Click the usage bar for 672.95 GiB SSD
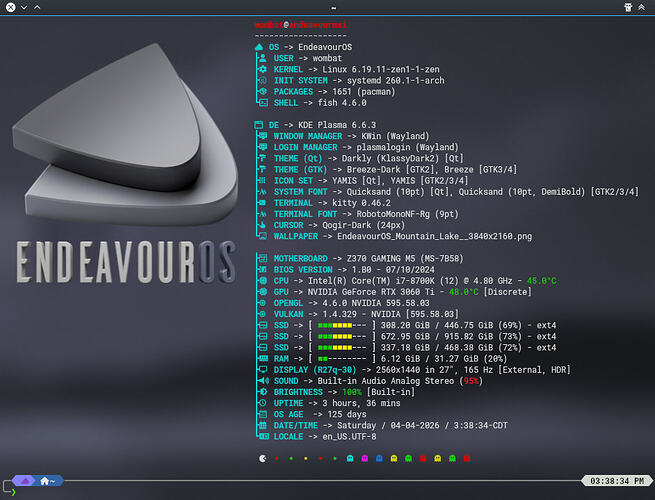 click(342, 337)
